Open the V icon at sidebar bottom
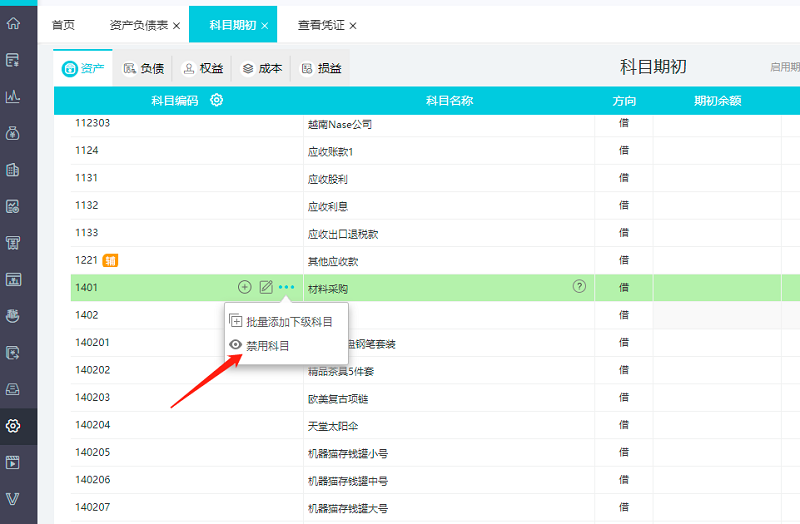 click(x=13, y=499)
